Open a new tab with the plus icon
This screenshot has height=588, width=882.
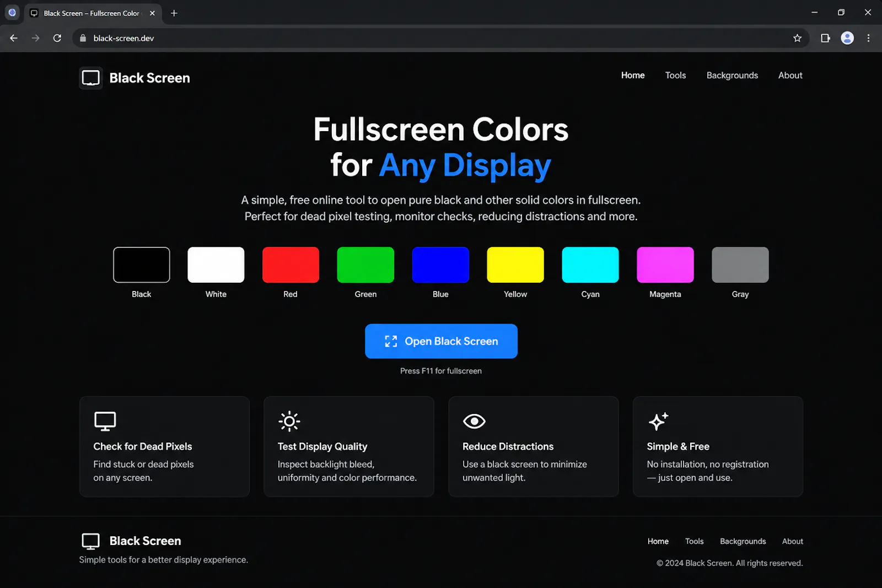(x=174, y=13)
